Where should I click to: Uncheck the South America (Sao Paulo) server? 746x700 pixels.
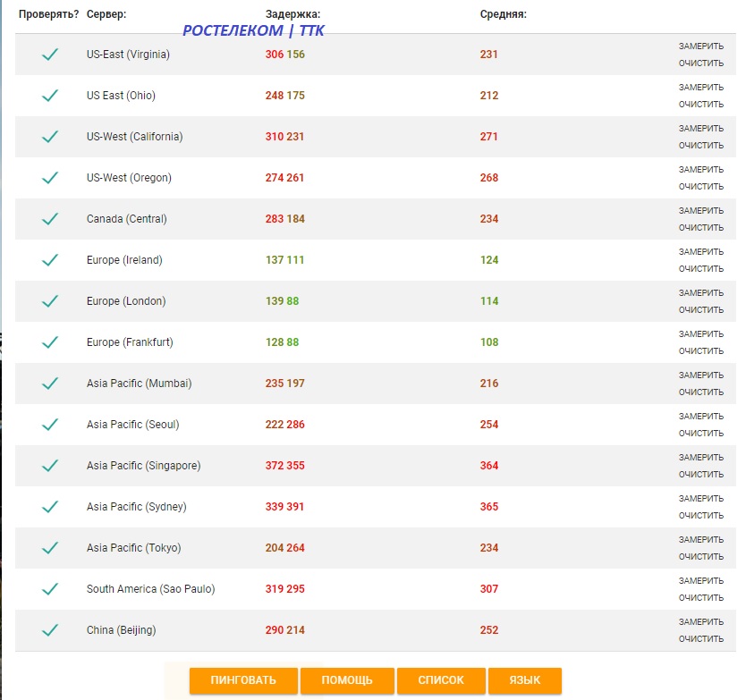(x=50, y=589)
